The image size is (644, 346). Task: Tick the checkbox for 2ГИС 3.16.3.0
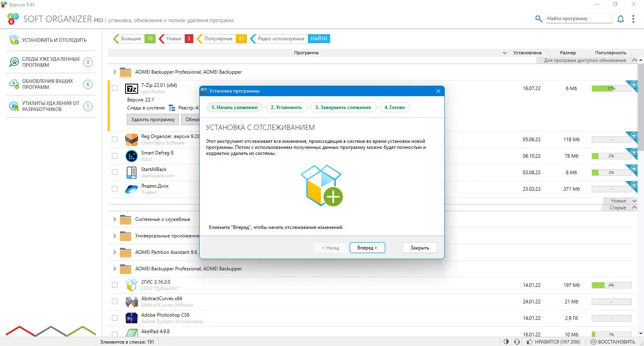point(115,285)
